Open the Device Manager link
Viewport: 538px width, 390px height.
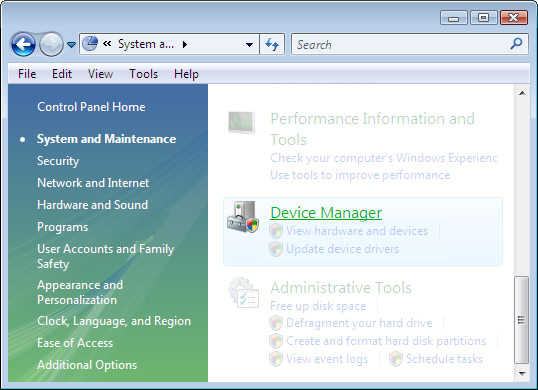pyautogui.click(x=326, y=213)
